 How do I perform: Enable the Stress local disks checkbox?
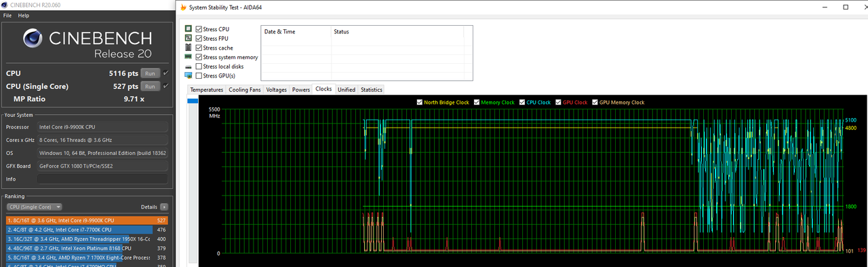(x=199, y=66)
